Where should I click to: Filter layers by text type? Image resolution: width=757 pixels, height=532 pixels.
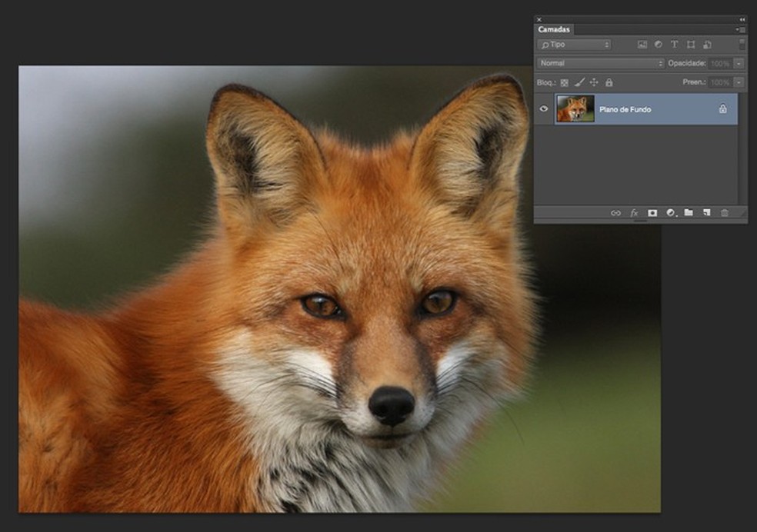675,45
